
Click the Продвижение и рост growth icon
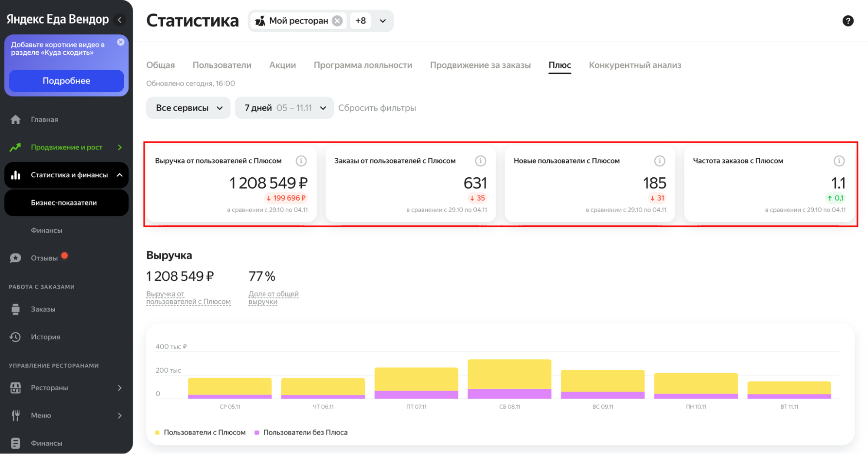(x=16, y=147)
